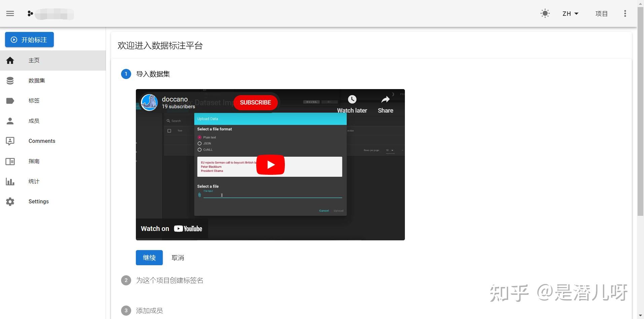View the 统计 (Statistics) chart icon

[x=10, y=182]
